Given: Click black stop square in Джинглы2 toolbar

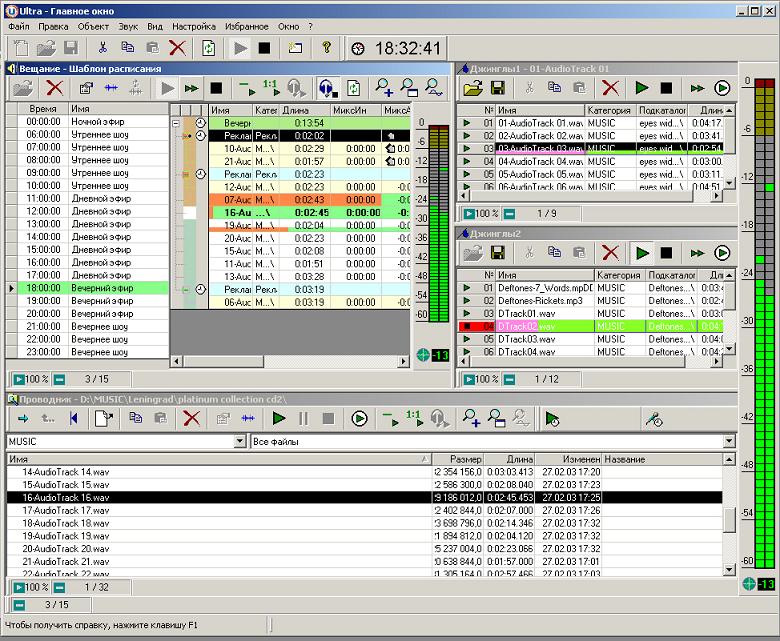Looking at the screenshot, I should coord(666,253).
